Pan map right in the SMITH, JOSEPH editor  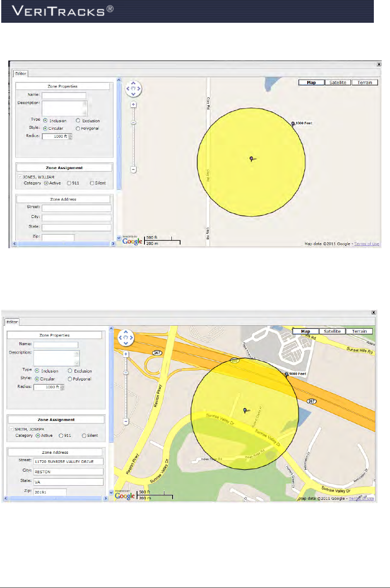(x=131, y=338)
